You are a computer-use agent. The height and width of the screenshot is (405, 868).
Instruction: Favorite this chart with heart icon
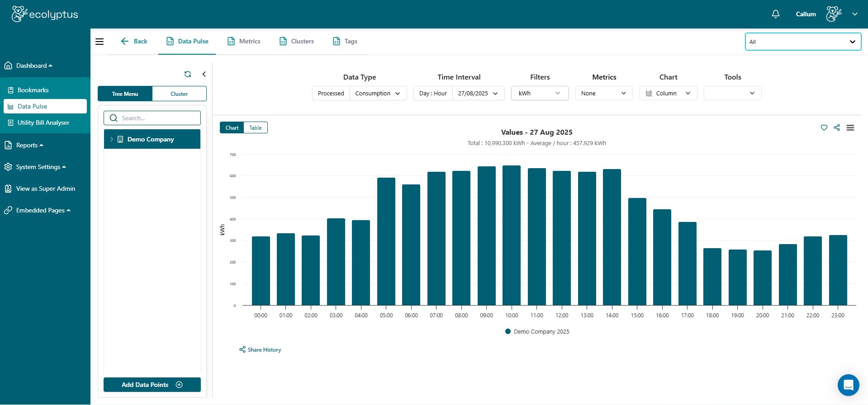[x=824, y=128]
